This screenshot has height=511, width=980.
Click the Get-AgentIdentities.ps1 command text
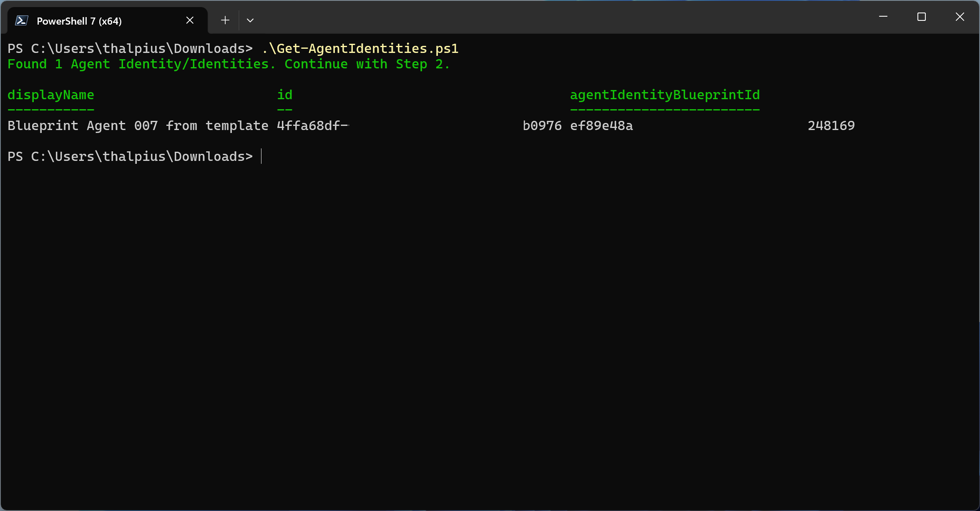[360, 49]
